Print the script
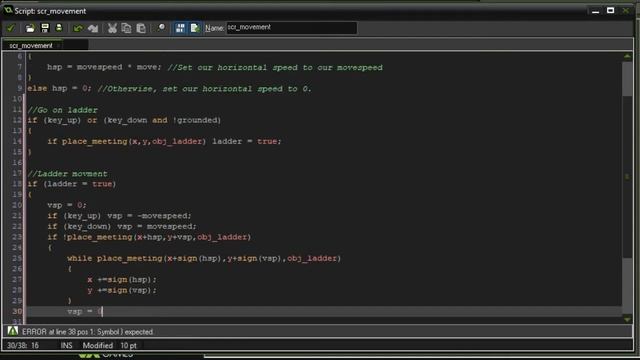This screenshot has height=360, width=640. (59, 28)
